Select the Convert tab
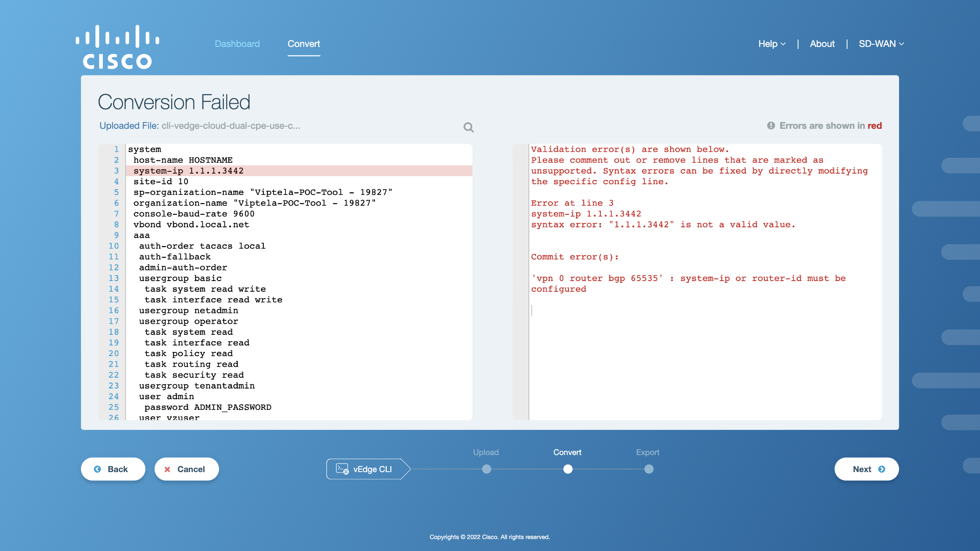Screen dimensions: 980x551 point(304,43)
